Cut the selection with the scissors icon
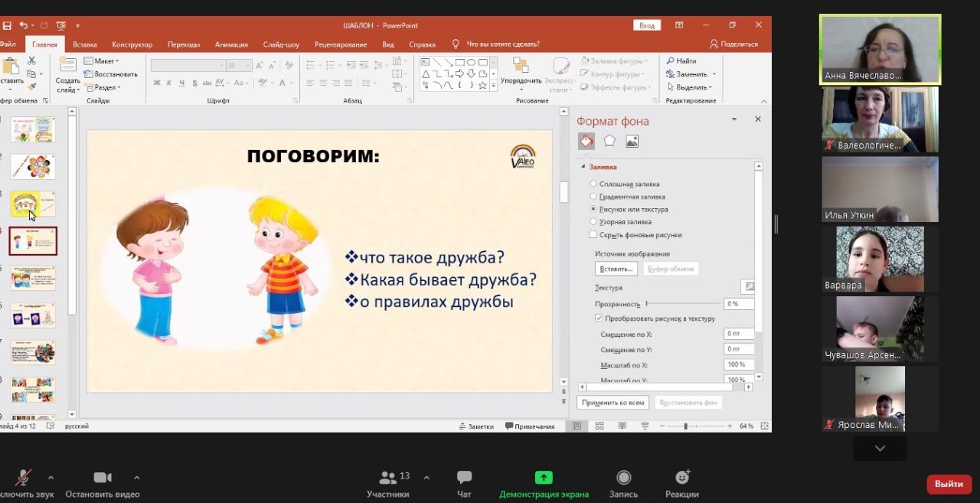Viewport: 980px width, 503px height. [x=31, y=60]
